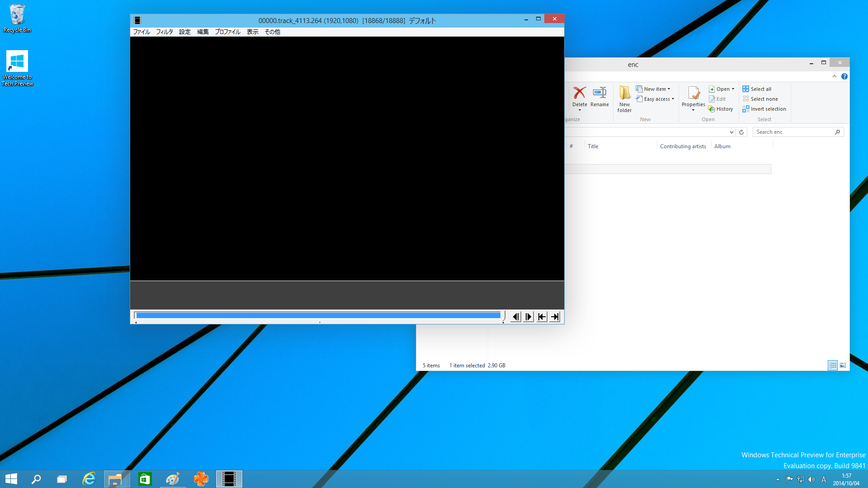The height and width of the screenshot is (488, 868).
Task: Toggle the IME input mode indicator A
Action: (824, 479)
